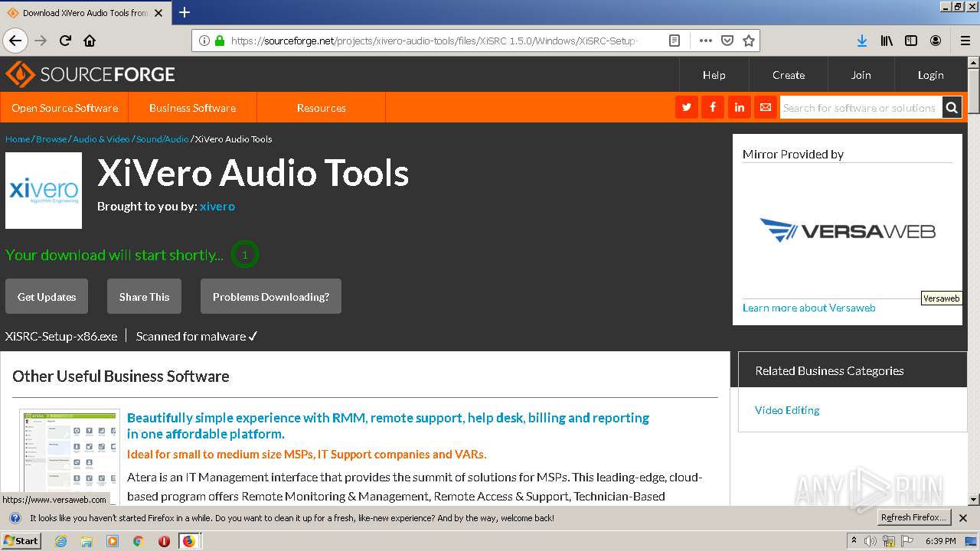Screen dimensions: 980x551
Task: Focus the software search field
Action: click(x=861, y=107)
